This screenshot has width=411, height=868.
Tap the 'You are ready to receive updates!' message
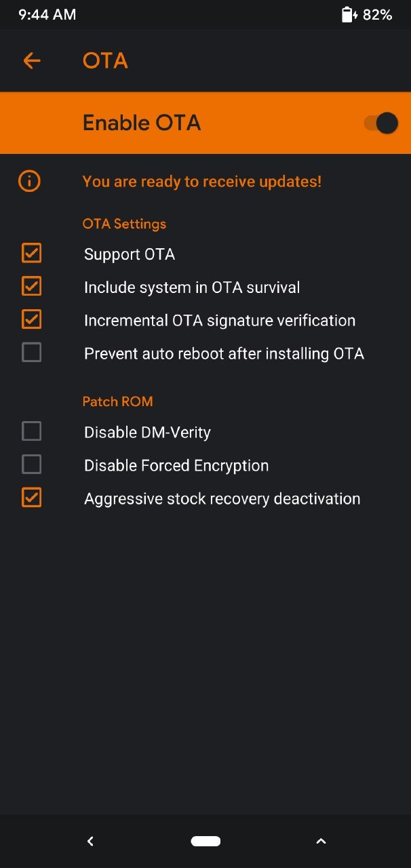(202, 182)
